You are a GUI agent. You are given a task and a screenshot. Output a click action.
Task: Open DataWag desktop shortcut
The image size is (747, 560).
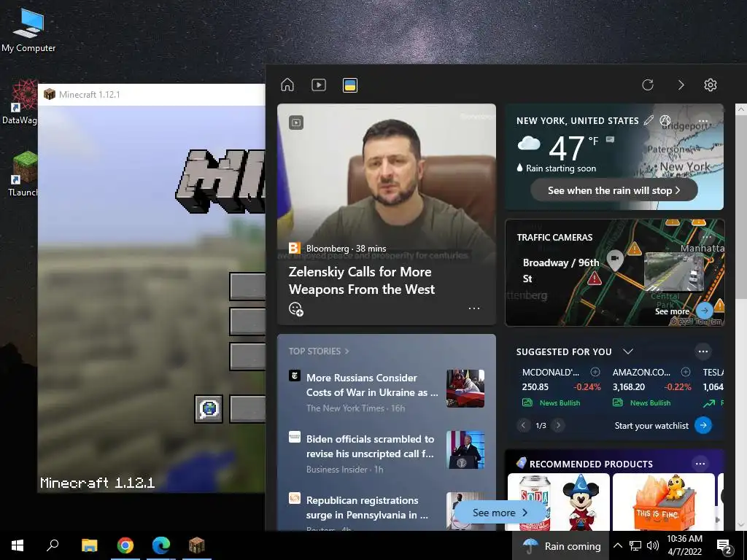[x=20, y=103]
